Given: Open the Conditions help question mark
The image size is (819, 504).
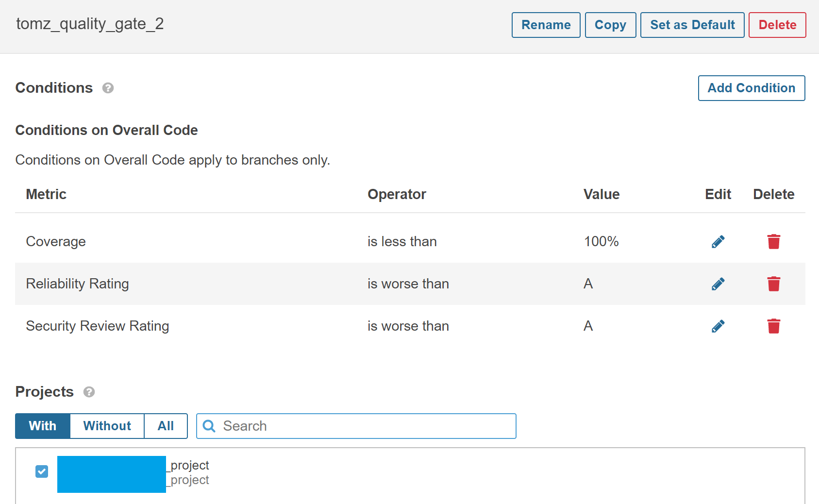Looking at the screenshot, I should 108,88.
